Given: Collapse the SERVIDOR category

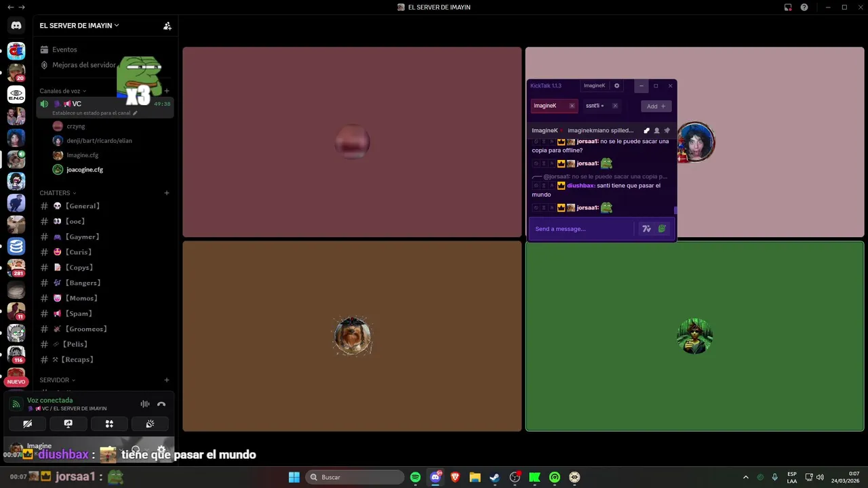Looking at the screenshot, I should [x=57, y=380].
